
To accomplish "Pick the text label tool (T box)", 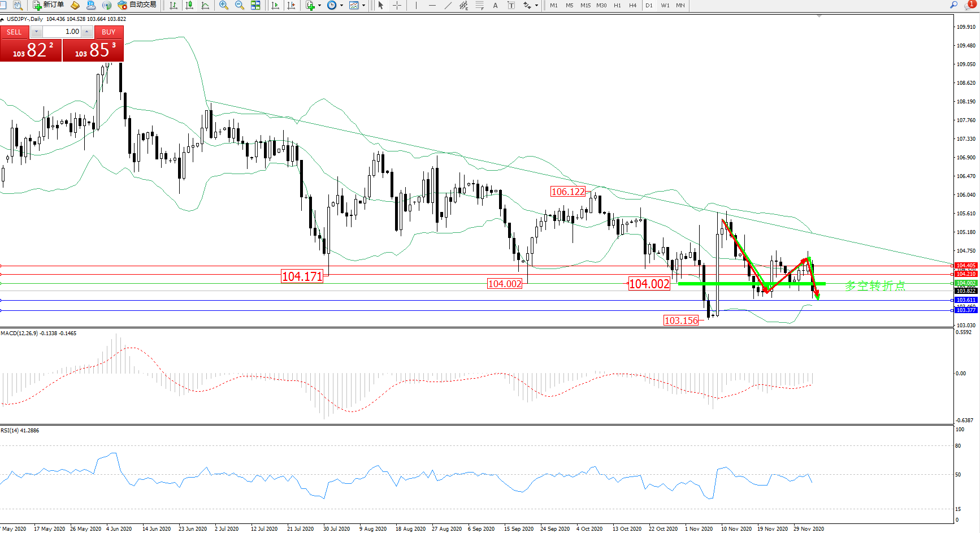I will click(511, 5).
